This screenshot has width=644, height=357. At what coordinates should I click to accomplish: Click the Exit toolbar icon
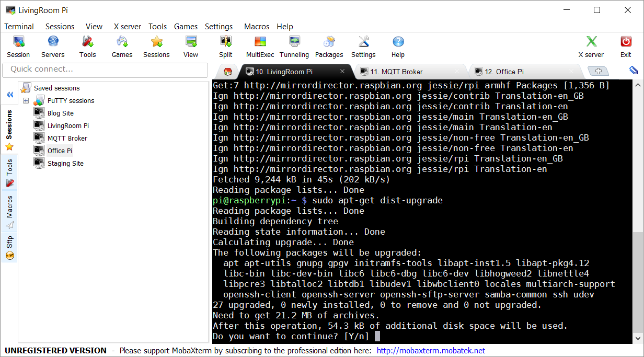[626, 47]
